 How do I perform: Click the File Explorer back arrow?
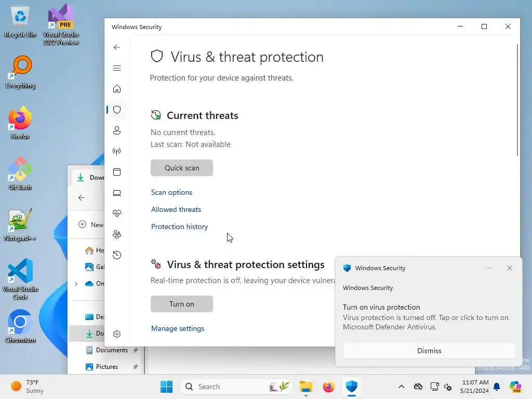coord(82,198)
